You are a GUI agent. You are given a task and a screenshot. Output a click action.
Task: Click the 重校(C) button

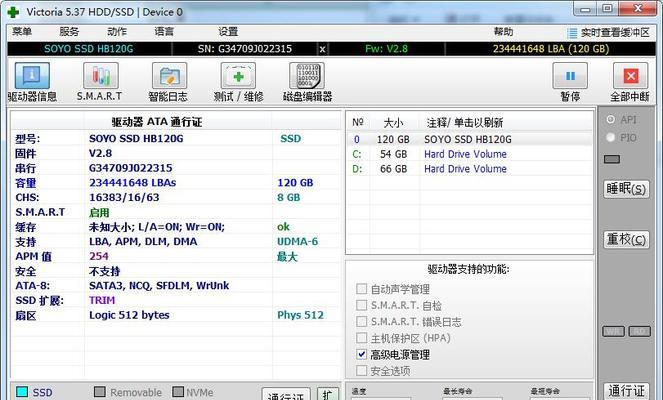(x=626, y=240)
